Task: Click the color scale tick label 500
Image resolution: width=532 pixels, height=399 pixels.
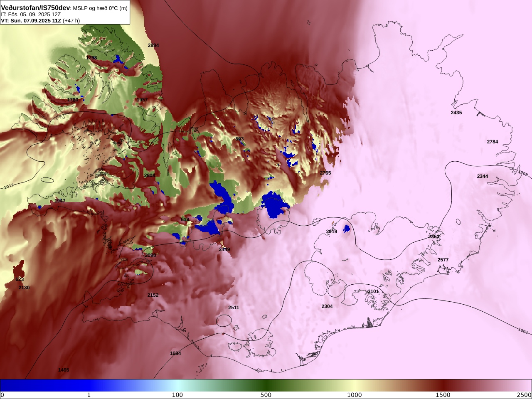Action: (266, 395)
